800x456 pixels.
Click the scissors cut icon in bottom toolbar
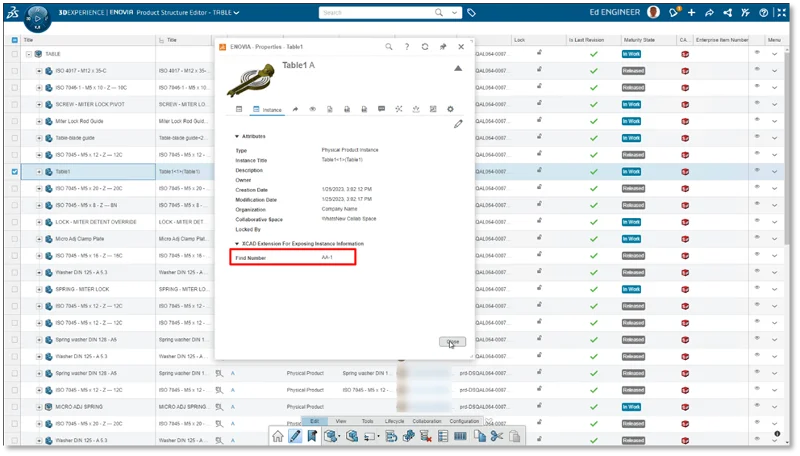coord(495,436)
